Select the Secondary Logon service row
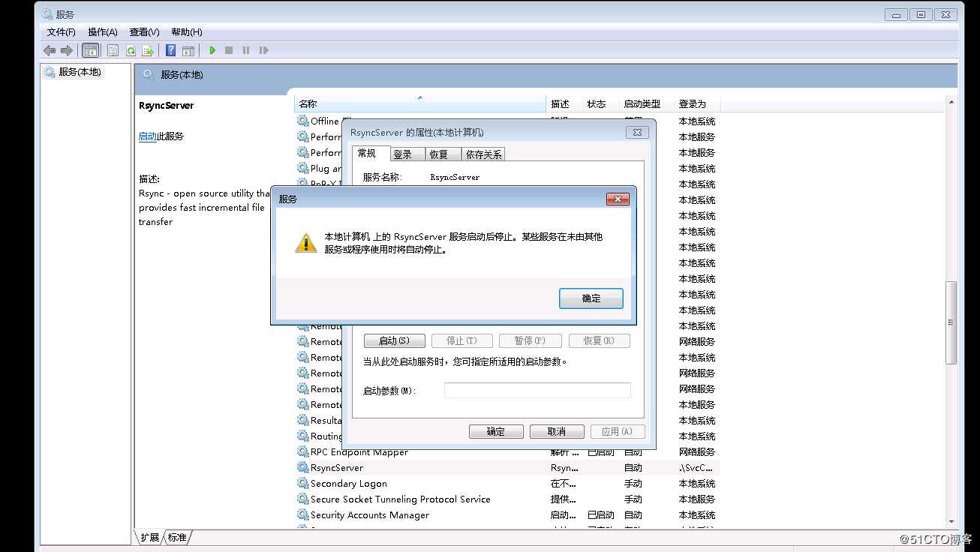980x552 pixels. coord(507,483)
